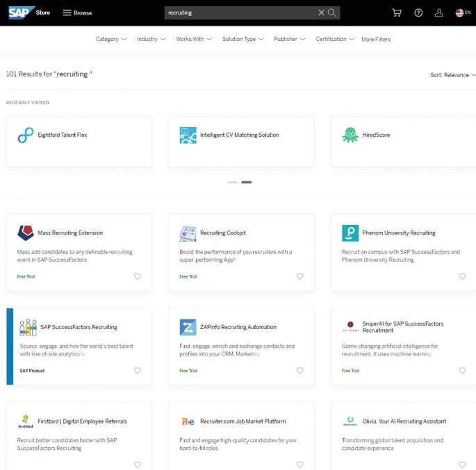Expand the Publisher filter dropdown
This screenshot has height=470, width=476.
coord(290,39)
